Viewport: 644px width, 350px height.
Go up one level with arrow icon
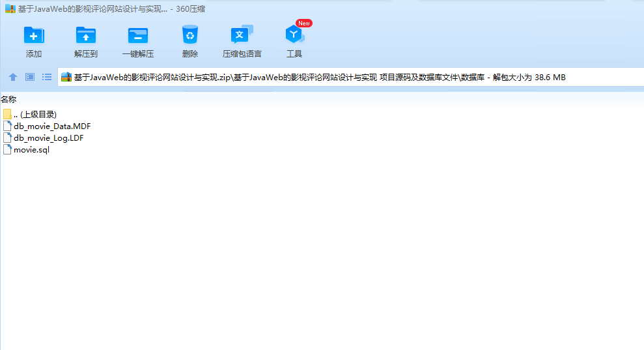13,77
